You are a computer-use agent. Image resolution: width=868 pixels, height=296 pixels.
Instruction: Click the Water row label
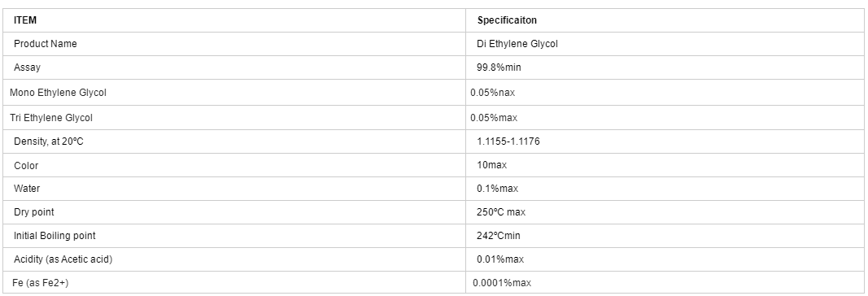(27, 189)
